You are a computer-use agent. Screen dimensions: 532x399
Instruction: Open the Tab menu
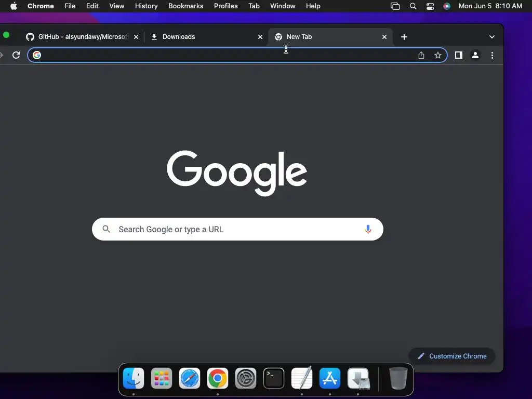pyautogui.click(x=254, y=6)
